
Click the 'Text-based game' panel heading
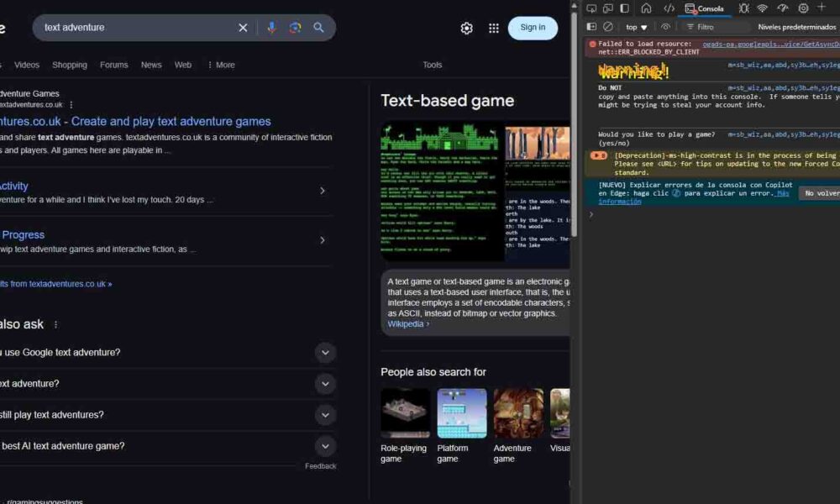(448, 101)
